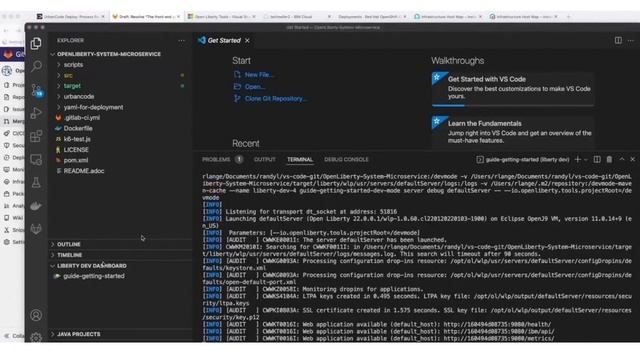This screenshot has height=360, width=640.
Task: Open the LICENSE file
Action: tap(76, 149)
